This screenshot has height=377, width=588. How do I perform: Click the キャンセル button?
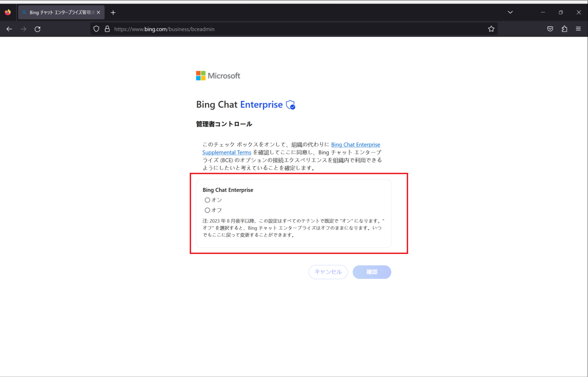328,272
